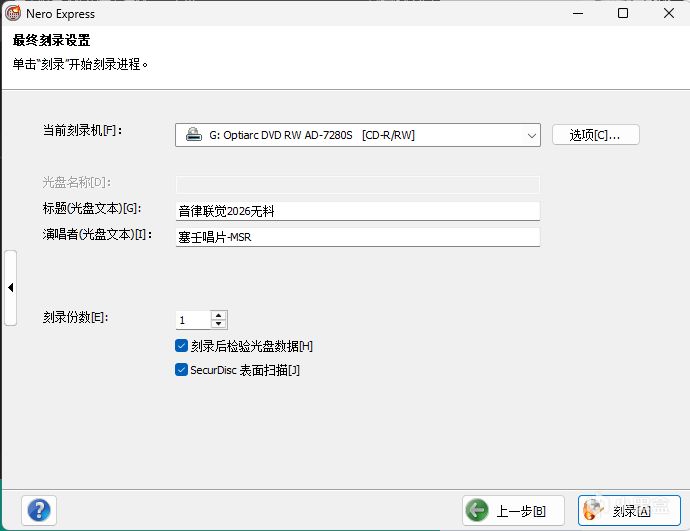Screen dimensions: 690x531
Task: Minimize the Nero Express window
Action: tap(578, 13)
